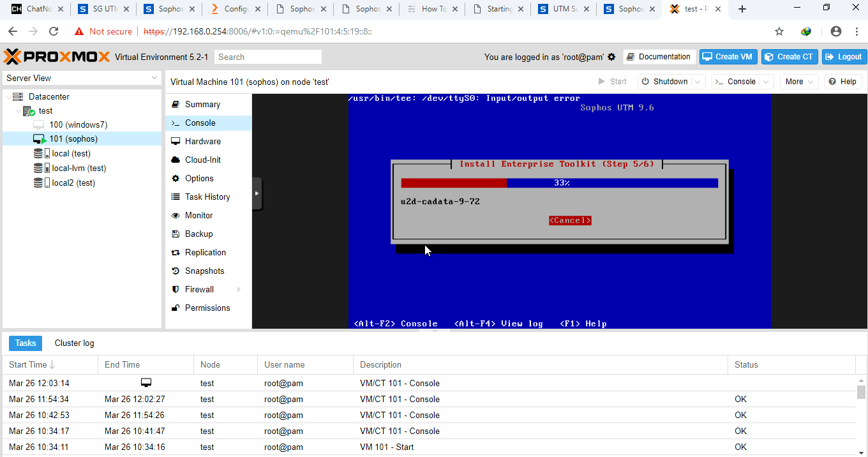The image size is (868, 457).
Task: Open a new browser tab
Action: click(742, 9)
